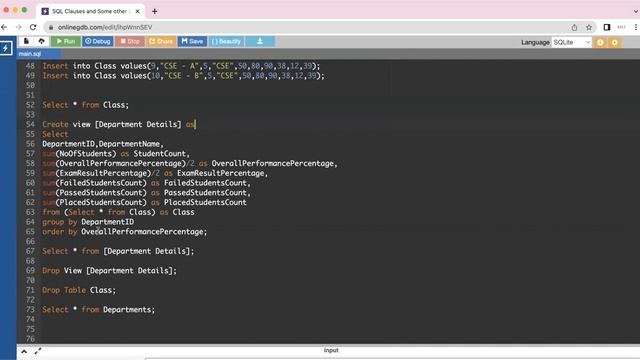This screenshot has width=640, height=360.
Task: Click the download code icon
Action: [x=260, y=41]
